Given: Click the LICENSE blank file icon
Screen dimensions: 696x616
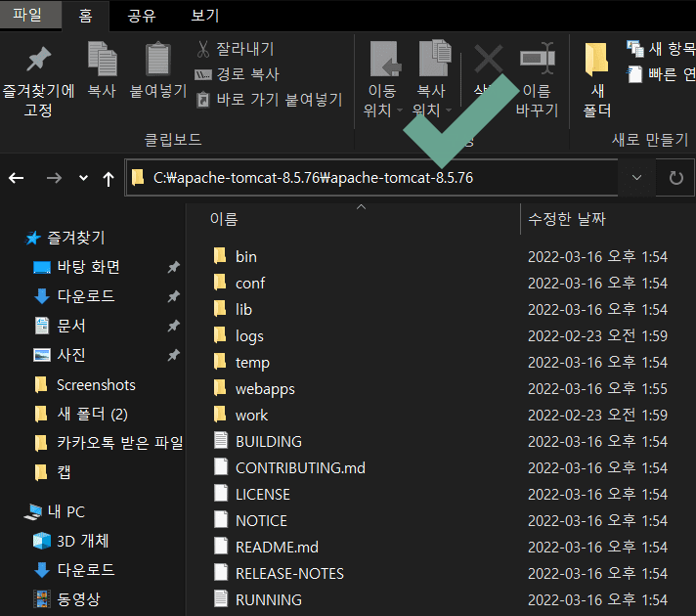Looking at the screenshot, I should pos(221,493).
